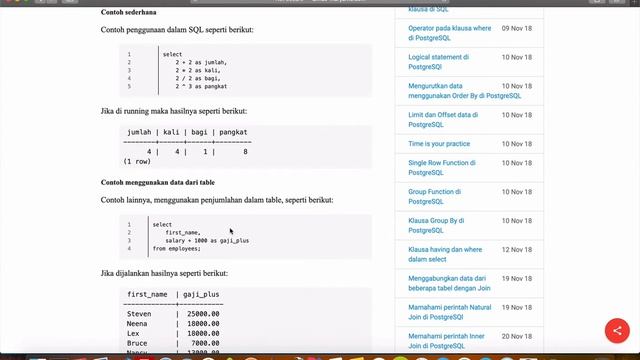
Task: Click date 20 Nov 18 in sidebar
Action: tap(517, 336)
